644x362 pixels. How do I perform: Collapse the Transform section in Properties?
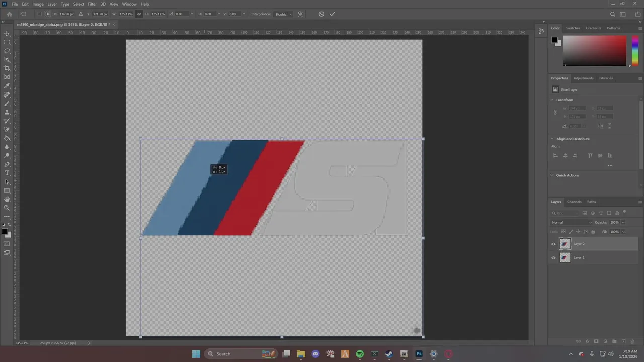coord(552,100)
